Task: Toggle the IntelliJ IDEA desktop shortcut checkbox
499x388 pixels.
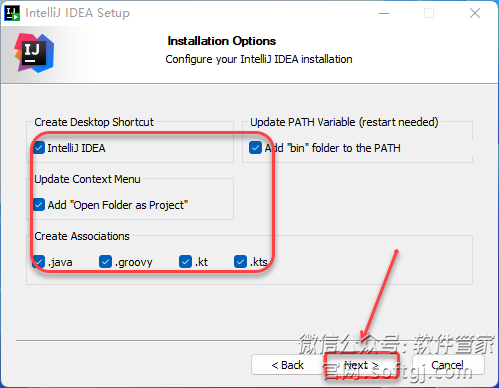Action: [39, 148]
